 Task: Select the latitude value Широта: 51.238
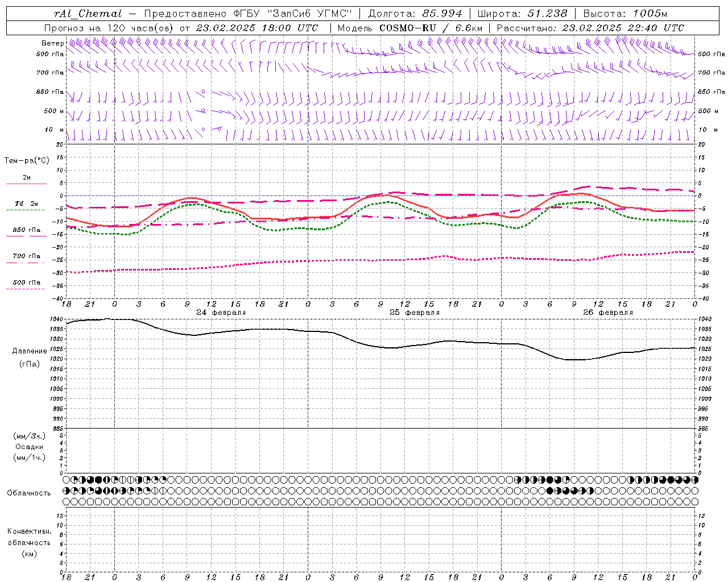pos(522,14)
